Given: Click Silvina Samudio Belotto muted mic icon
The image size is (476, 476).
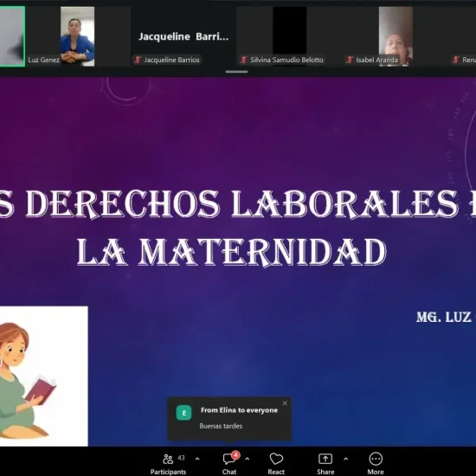Looking at the screenshot, I should point(243,60).
